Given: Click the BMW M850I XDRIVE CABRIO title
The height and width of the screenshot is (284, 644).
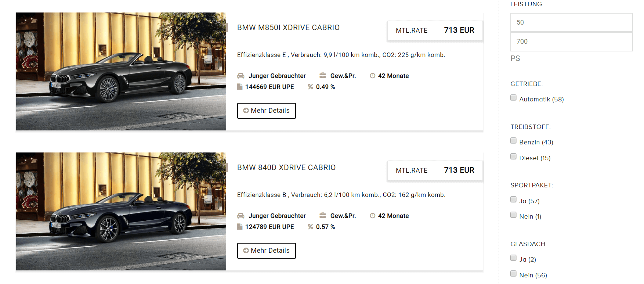Looking at the screenshot, I should click(x=288, y=28).
